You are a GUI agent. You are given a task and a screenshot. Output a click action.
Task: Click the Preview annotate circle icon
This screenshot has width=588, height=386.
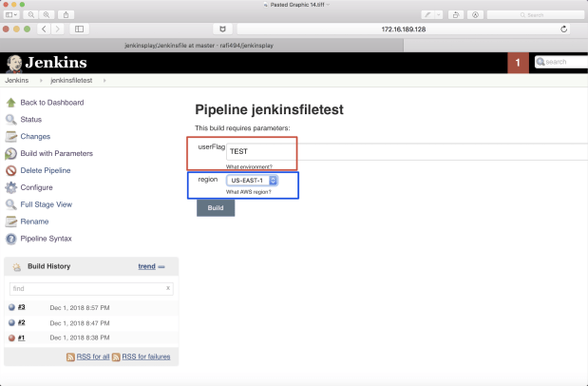pyautogui.click(x=475, y=15)
